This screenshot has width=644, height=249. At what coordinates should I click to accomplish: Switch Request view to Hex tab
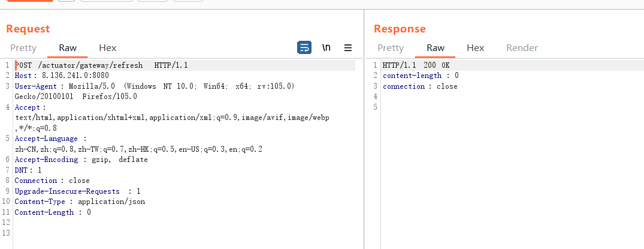pyautogui.click(x=108, y=48)
